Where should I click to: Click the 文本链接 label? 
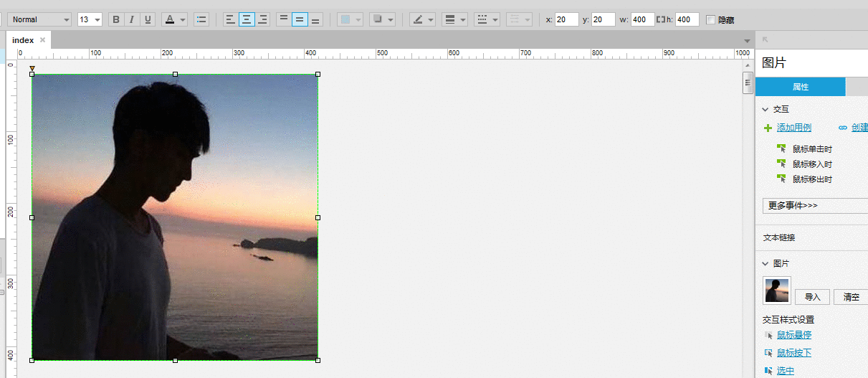point(778,237)
